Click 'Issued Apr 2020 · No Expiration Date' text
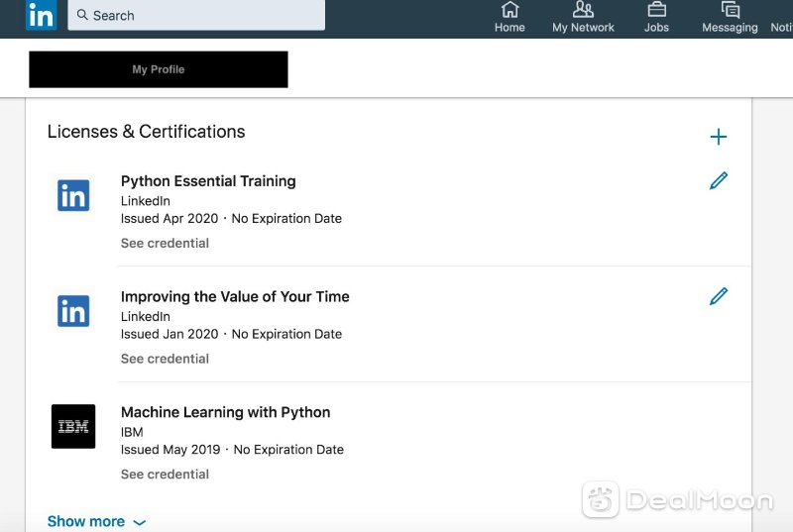 click(x=231, y=219)
